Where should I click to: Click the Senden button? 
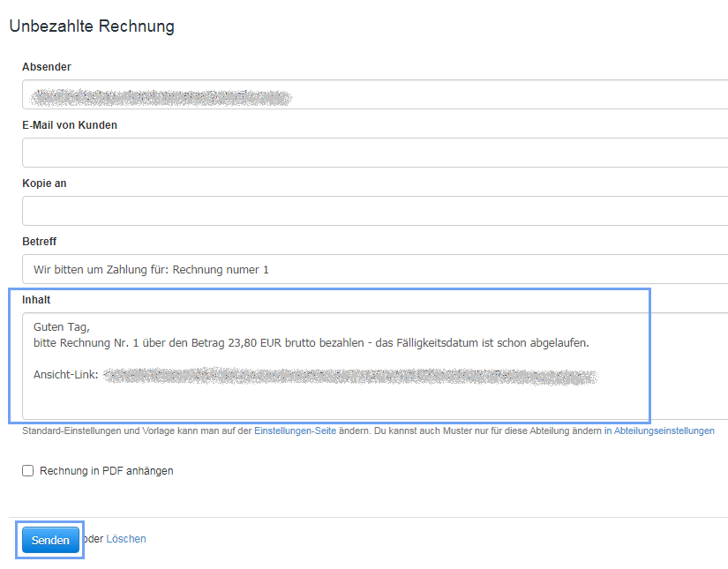50,540
